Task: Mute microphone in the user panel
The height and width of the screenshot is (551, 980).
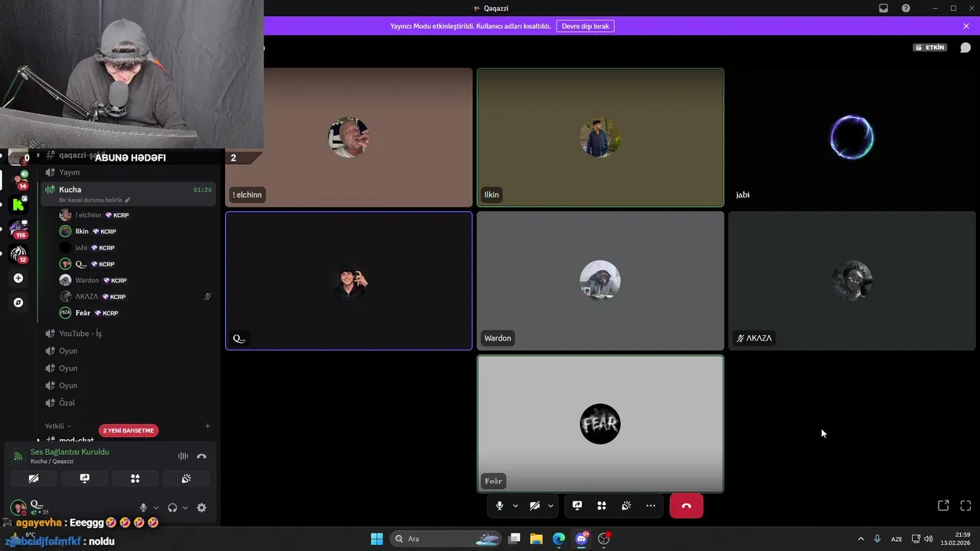Action: tap(143, 507)
